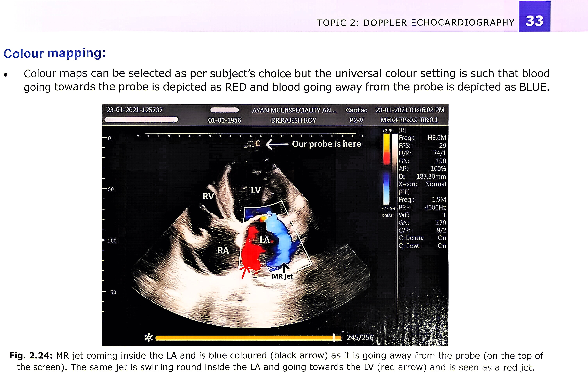Click the 150 depth scale marker

coord(112,292)
